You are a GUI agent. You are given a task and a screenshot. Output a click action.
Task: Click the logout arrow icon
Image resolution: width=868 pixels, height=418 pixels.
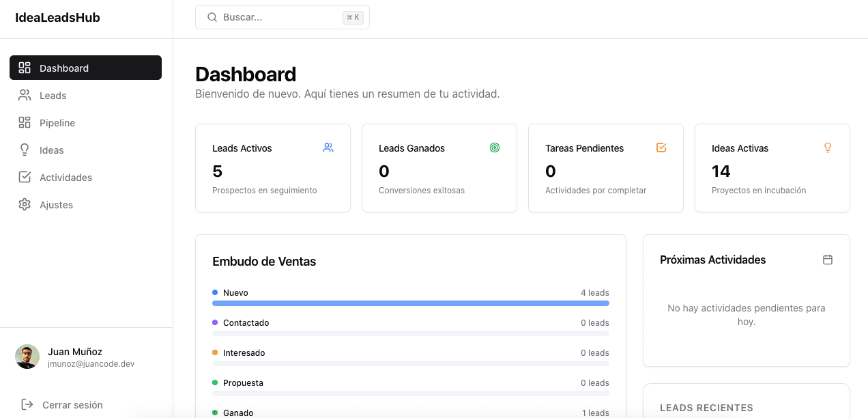27,404
